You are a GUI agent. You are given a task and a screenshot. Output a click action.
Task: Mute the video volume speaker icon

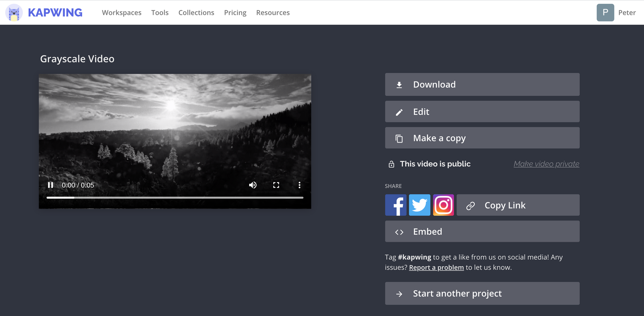pyautogui.click(x=253, y=185)
